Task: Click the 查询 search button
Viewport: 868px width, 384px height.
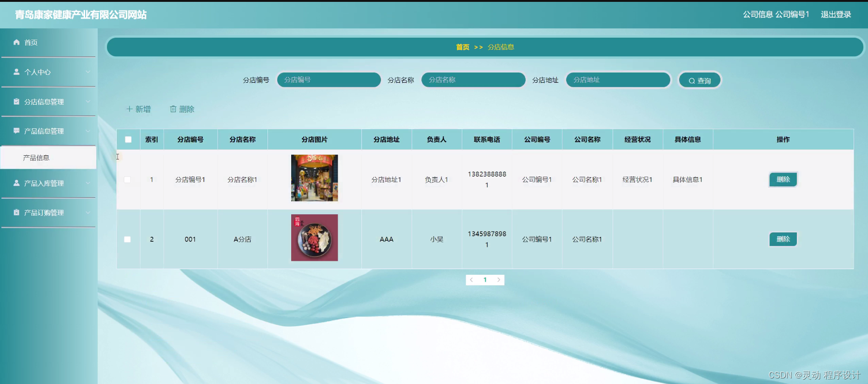Action: pos(700,80)
